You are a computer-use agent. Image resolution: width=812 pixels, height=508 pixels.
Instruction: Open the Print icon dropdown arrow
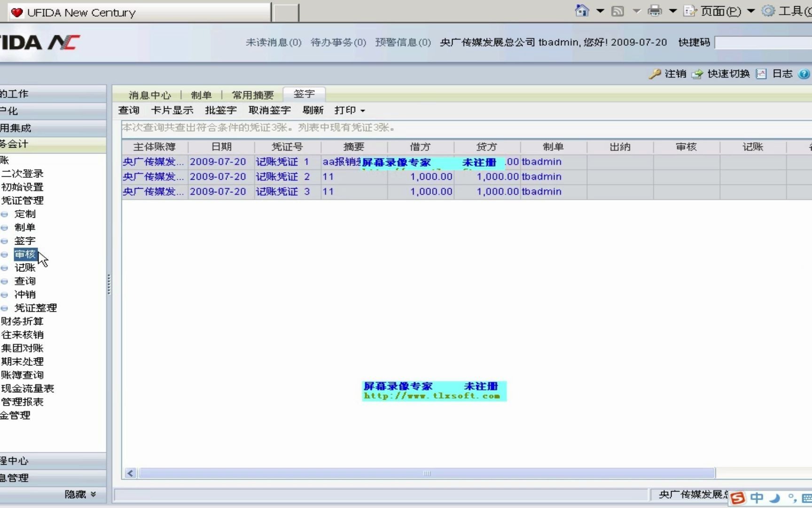(673, 11)
